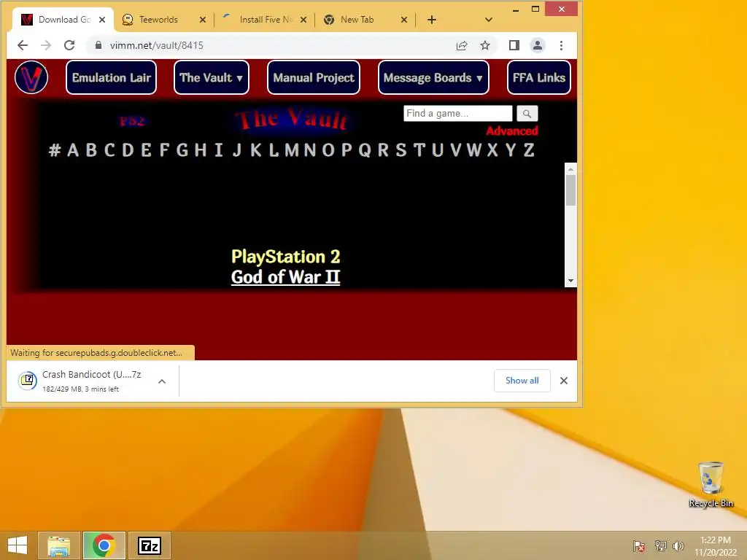Click the inner page scrollbar thumb
Image resolution: width=747 pixels, height=560 pixels.
click(x=570, y=190)
